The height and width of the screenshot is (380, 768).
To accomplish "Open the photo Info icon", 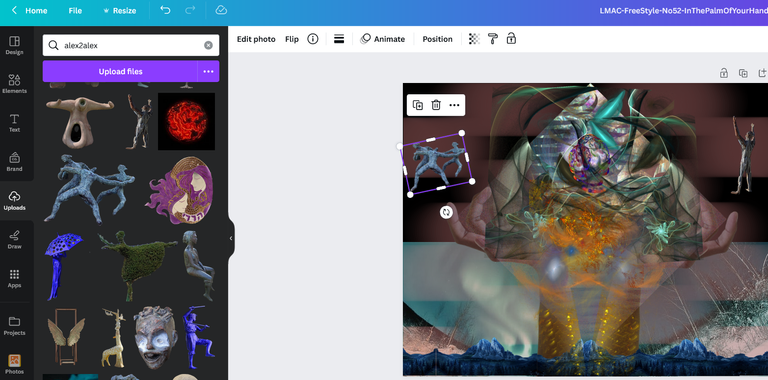I will (312, 39).
